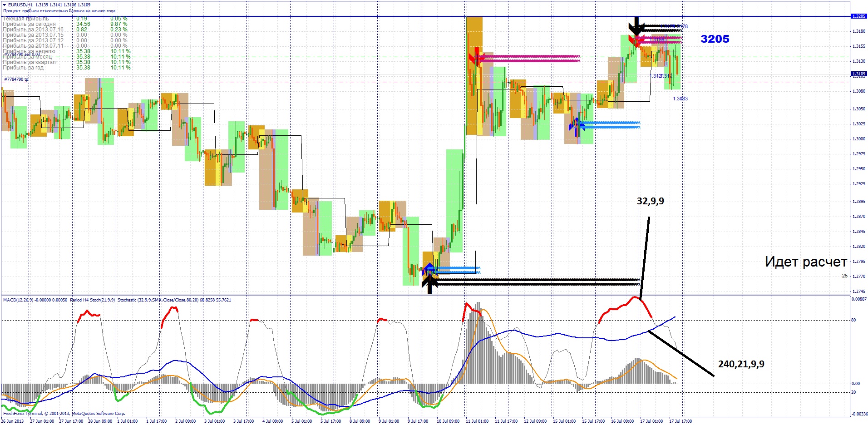Select the 9.87 % percentage value

pyautogui.click(x=119, y=24)
